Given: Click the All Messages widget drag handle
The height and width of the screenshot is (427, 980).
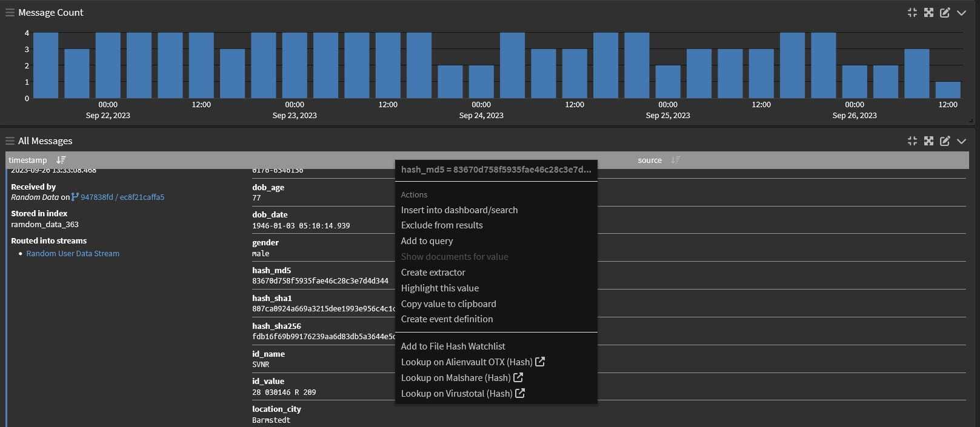Looking at the screenshot, I should [x=10, y=141].
